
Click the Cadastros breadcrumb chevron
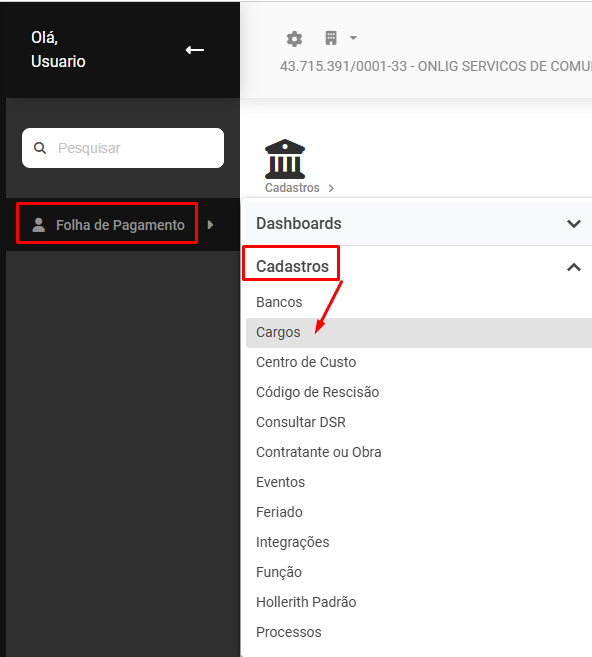click(331, 188)
